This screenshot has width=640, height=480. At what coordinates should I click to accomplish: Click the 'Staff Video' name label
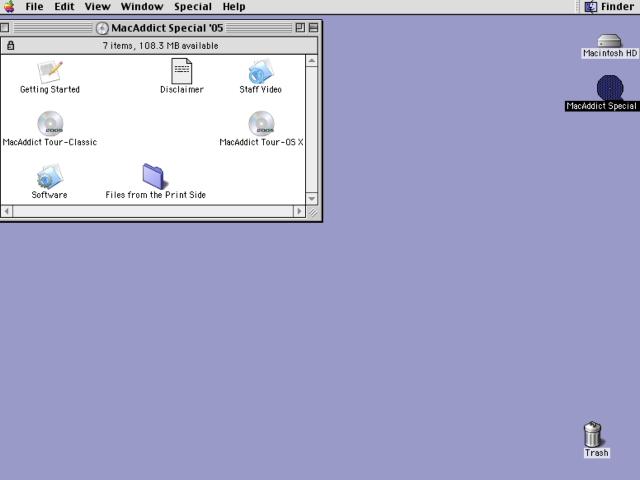[260, 89]
